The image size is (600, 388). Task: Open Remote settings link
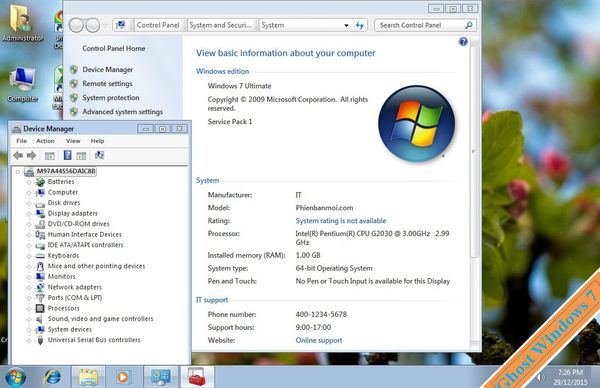[107, 84]
